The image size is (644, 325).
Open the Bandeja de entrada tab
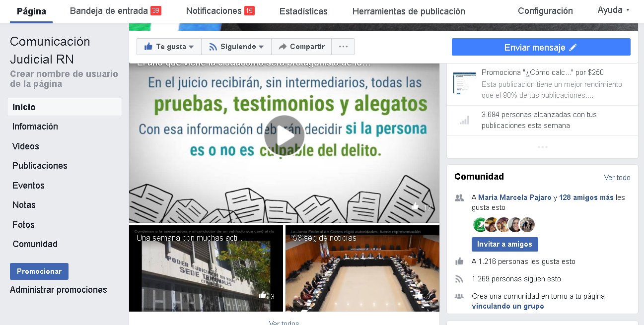[109, 10]
